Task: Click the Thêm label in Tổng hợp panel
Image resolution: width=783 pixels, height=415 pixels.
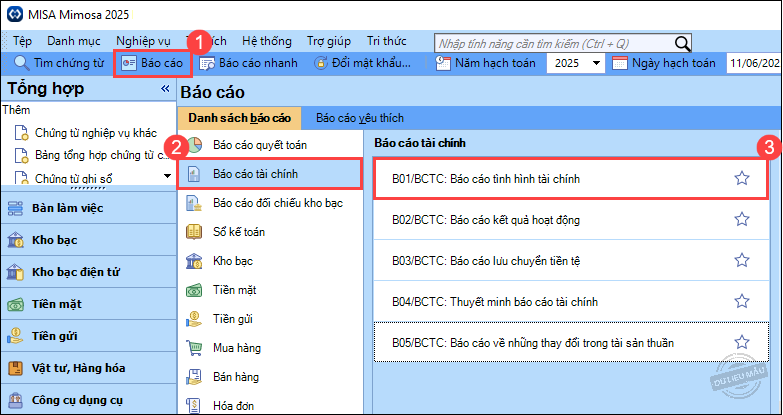Action: pyautogui.click(x=16, y=110)
